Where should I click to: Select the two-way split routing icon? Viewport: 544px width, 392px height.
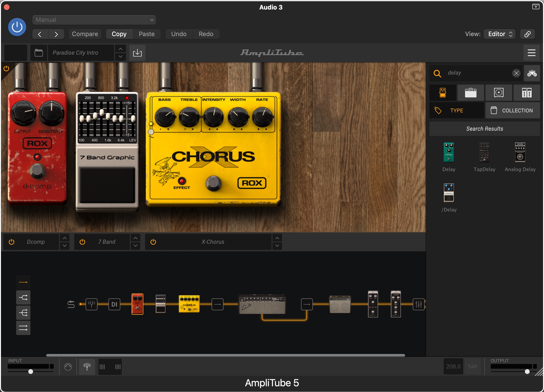coord(23,298)
